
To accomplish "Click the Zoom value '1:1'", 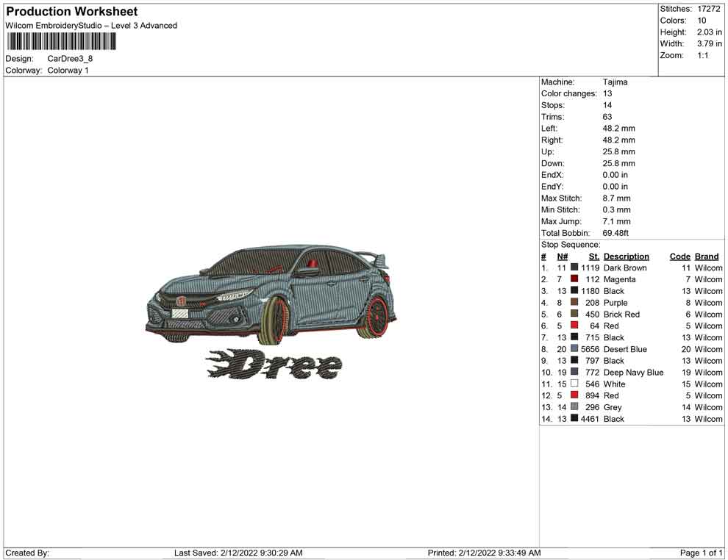I will tap(703, 55).
